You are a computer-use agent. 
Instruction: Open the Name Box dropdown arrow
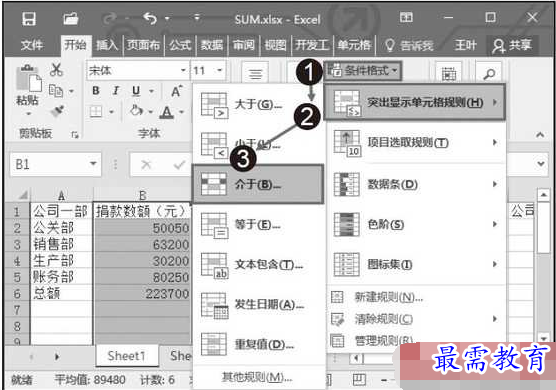(93, 164)
